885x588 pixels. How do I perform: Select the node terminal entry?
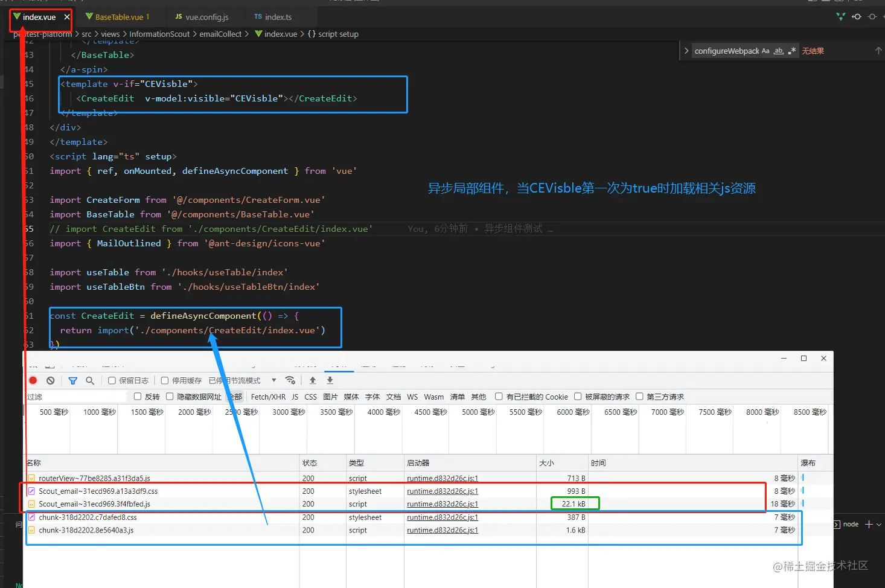[x=846, y=524]
